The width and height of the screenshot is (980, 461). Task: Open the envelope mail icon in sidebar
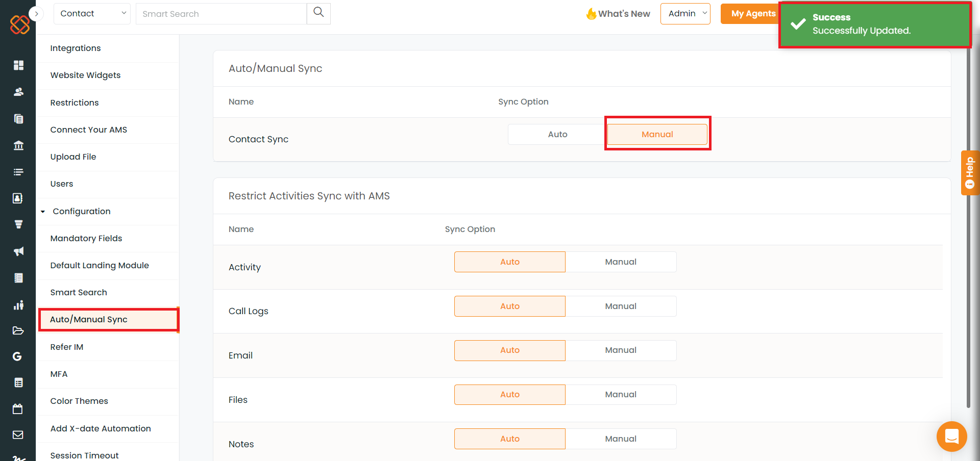pyautogui.click(x=18, y=435)
